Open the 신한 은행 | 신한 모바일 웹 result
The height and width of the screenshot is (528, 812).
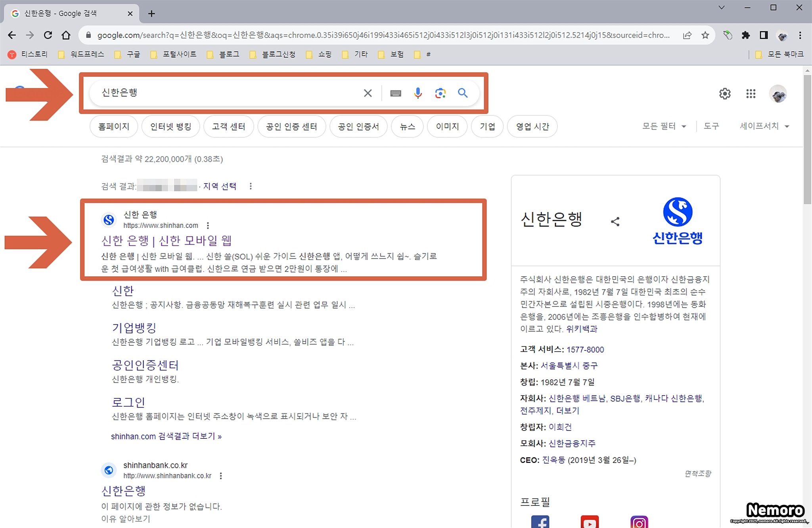coord(167,241)
